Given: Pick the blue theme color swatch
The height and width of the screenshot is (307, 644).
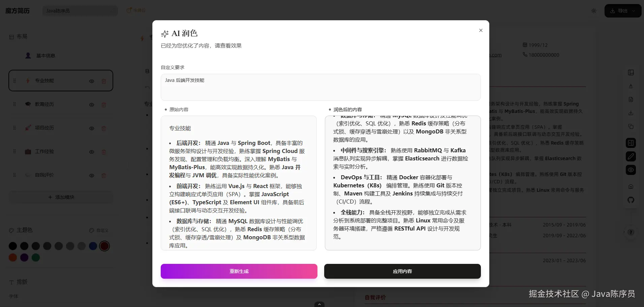Looking at the screenshot, I should (x=93, y=246).
